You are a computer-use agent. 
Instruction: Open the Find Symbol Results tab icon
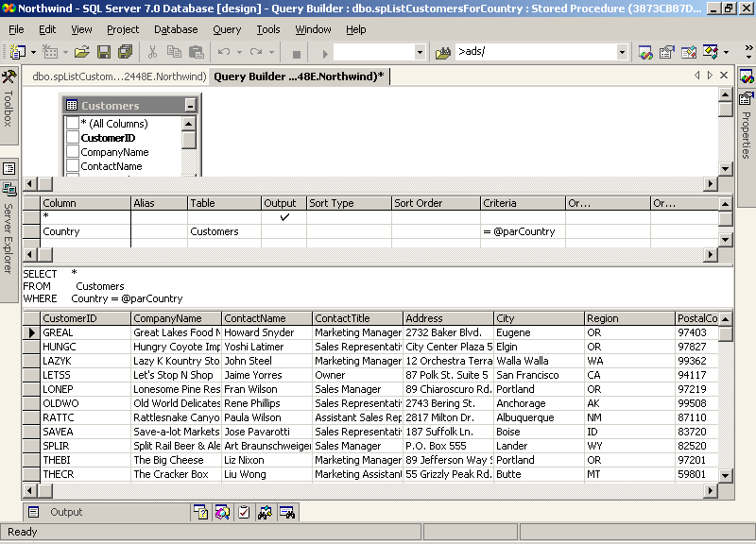pos(266,512)
